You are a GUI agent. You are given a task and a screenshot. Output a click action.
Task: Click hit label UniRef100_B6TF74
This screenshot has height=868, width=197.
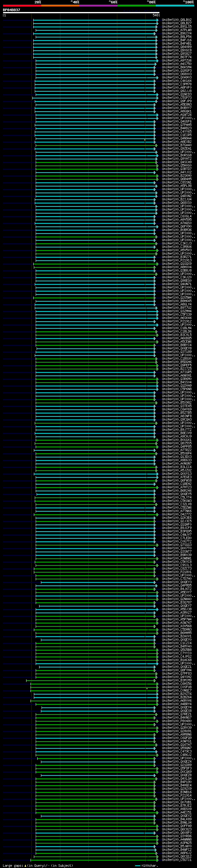tap(177, 57)
